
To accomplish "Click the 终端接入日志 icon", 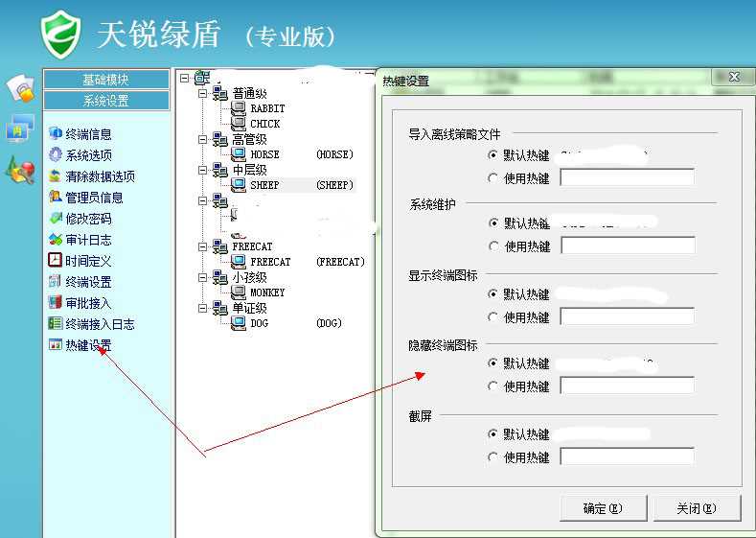I will click(56, 323).
